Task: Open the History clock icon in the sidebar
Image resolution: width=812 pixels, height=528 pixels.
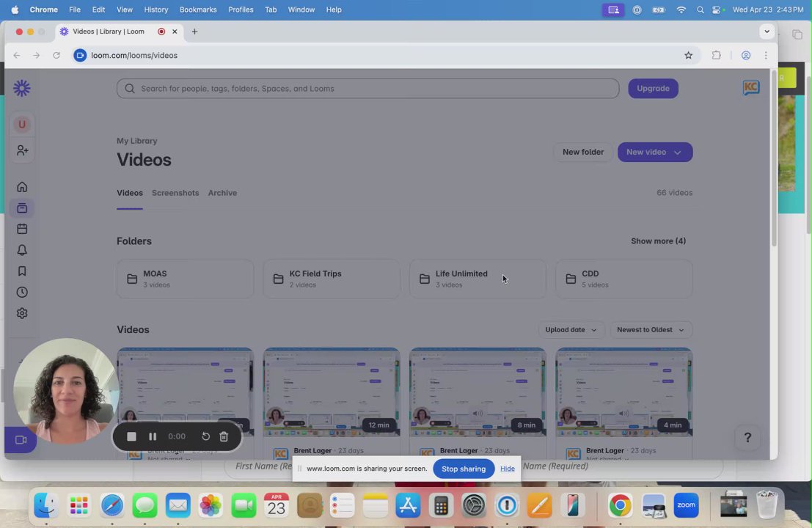Action: click(22, 293)
